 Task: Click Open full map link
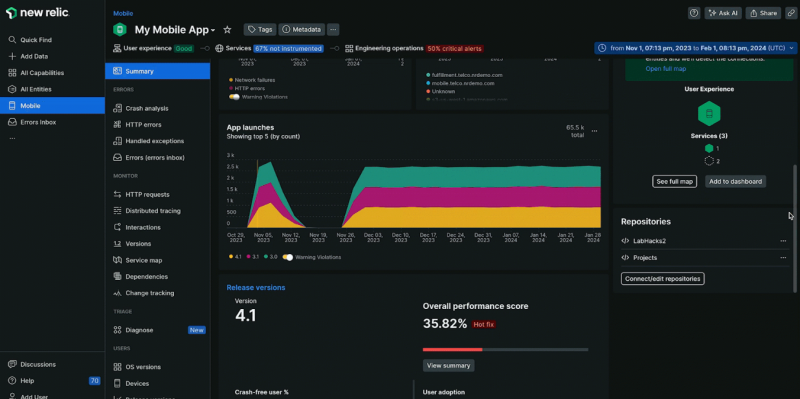pos(665,69)
